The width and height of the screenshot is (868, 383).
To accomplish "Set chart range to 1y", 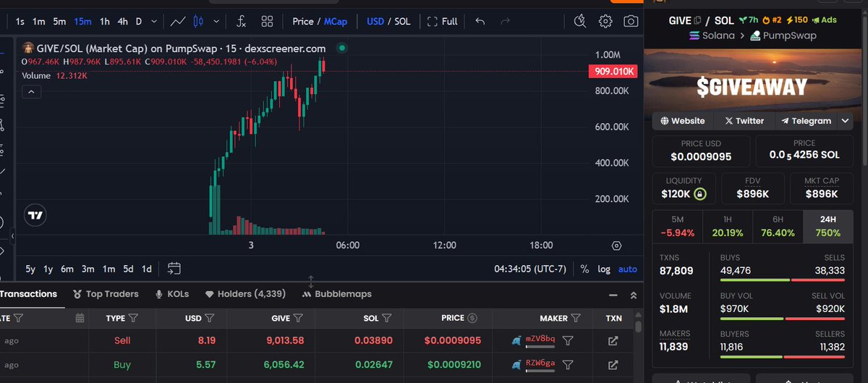I will click(48, 269).
